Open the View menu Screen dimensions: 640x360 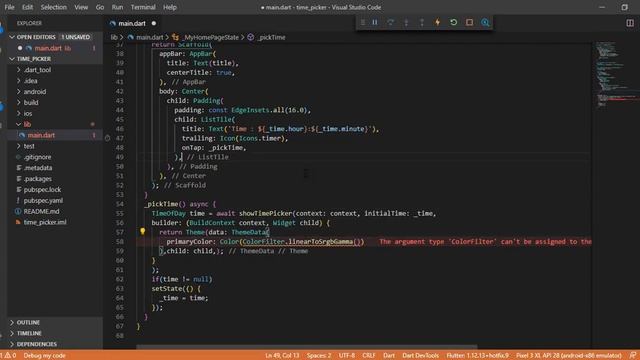click(x=81, y=7)
